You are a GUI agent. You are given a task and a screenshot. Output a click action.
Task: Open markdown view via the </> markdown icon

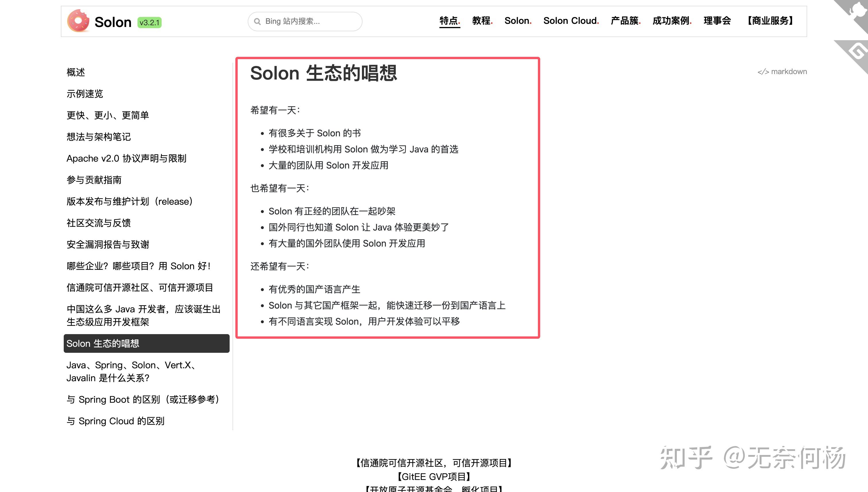pos(782,72)
